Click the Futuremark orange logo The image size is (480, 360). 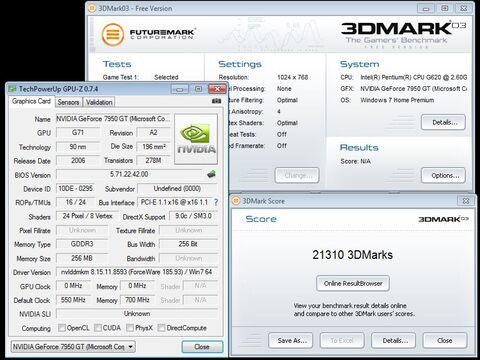pyautogui.click(x=113, y=34)
